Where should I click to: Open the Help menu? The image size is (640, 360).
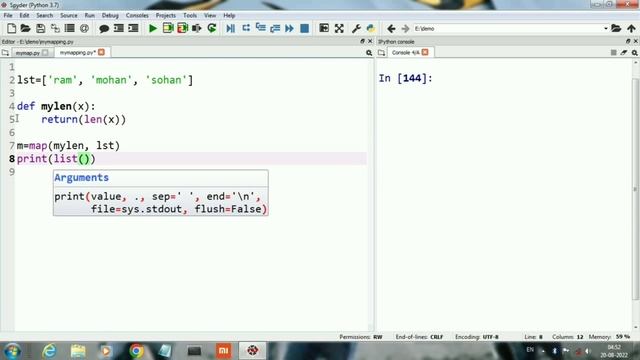pos(229,16)
